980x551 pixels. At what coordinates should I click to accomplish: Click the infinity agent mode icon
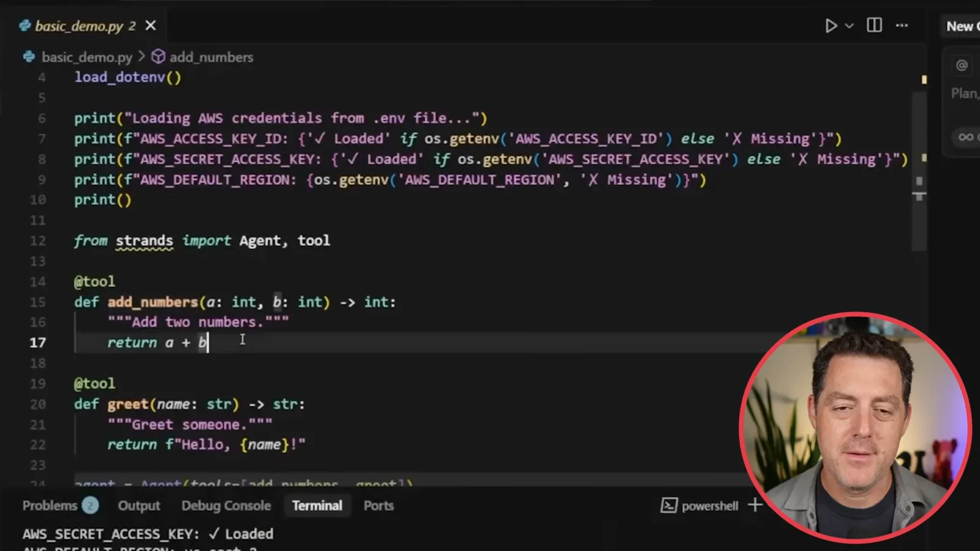pos(966,137)
